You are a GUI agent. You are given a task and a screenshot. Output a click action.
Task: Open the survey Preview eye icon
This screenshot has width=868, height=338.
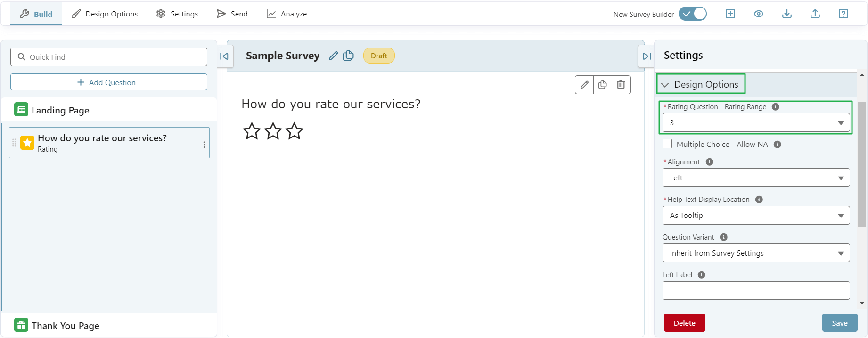click(x=758, y=14)
